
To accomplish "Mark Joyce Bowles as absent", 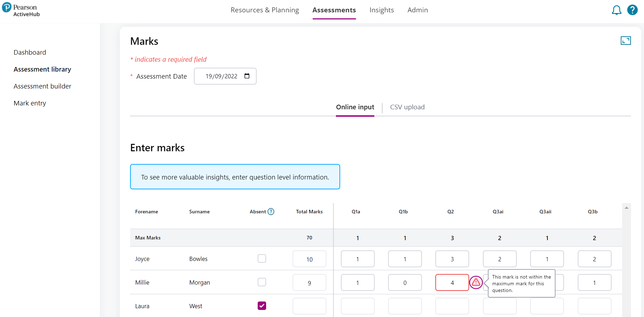I will [262, 259].
